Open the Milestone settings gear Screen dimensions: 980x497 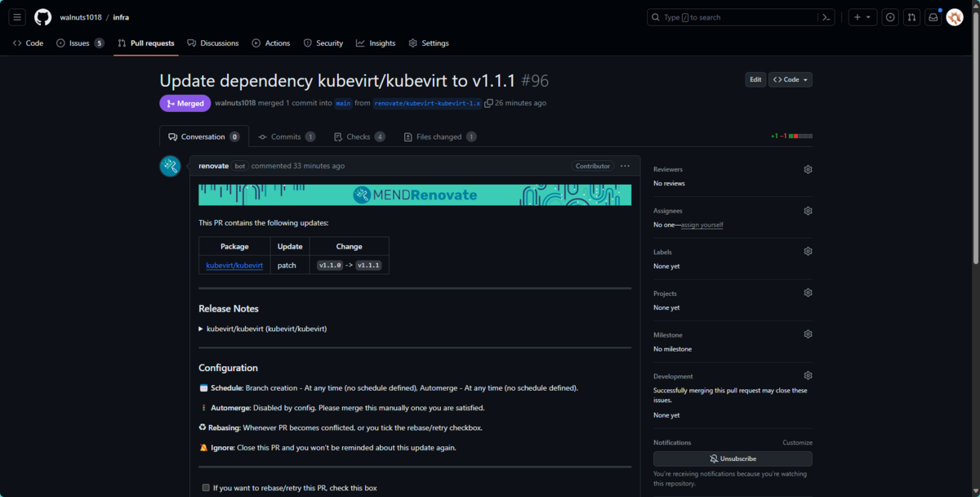(808, 334)
